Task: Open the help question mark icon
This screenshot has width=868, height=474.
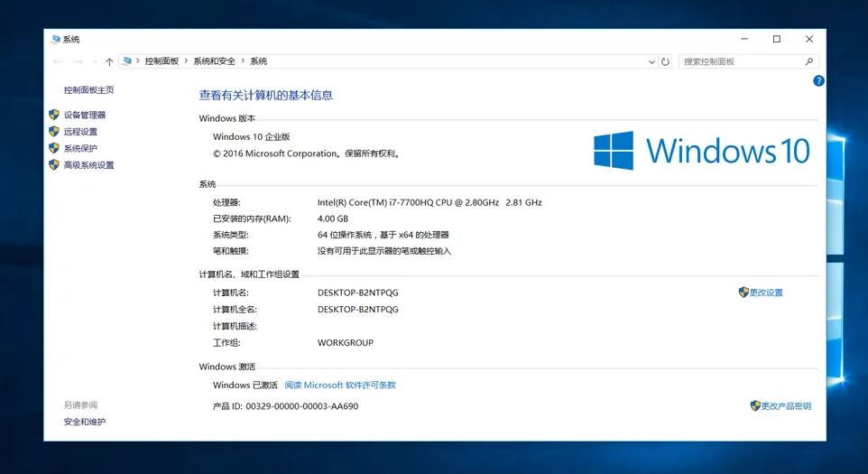Action: coord(818,81)
